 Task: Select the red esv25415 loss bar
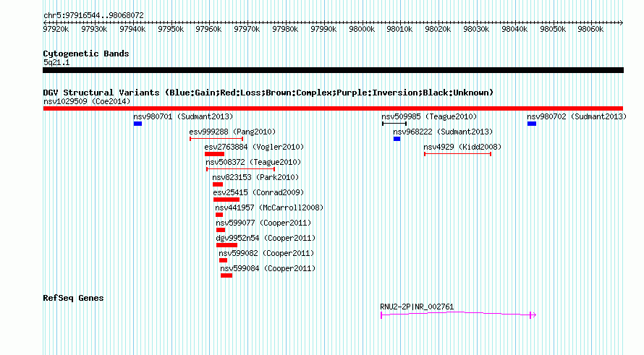(226, 200)
